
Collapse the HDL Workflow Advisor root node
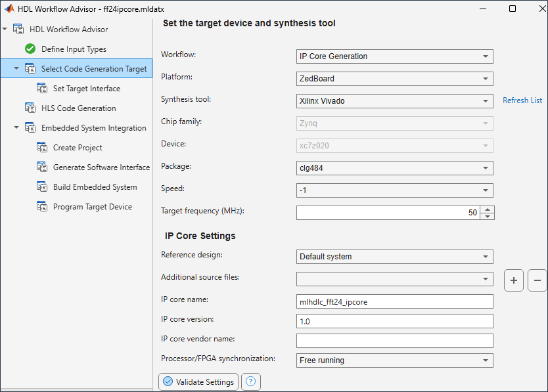[5, 29]
